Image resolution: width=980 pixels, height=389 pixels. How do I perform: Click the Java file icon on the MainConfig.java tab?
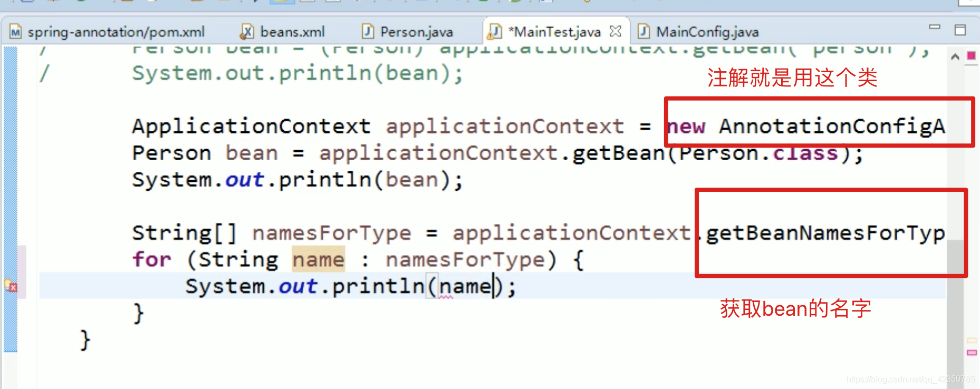[x=643, y=32]
